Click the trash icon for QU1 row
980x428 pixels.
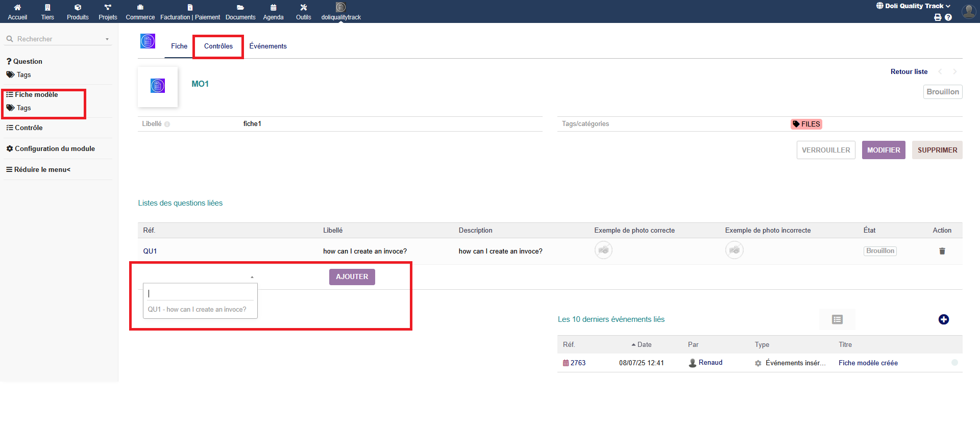pyautogui.click(x=942, y=251)
